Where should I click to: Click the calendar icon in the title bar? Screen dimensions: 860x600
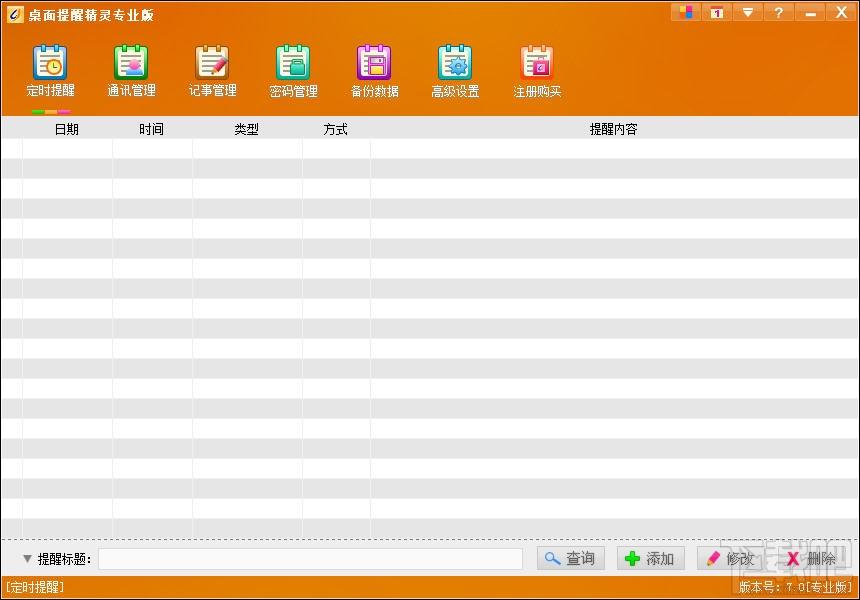tap(716, 12)
